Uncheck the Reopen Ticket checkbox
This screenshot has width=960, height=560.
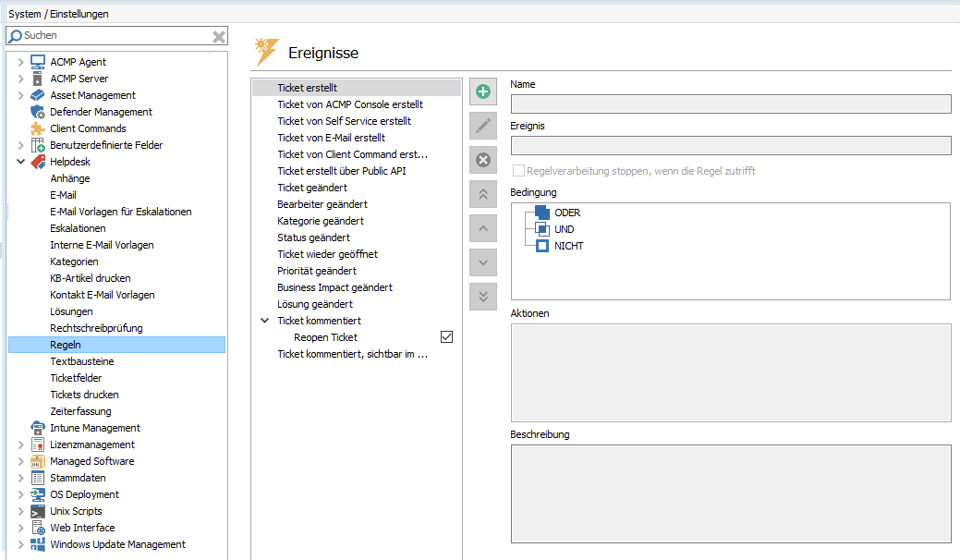(446, 336)
